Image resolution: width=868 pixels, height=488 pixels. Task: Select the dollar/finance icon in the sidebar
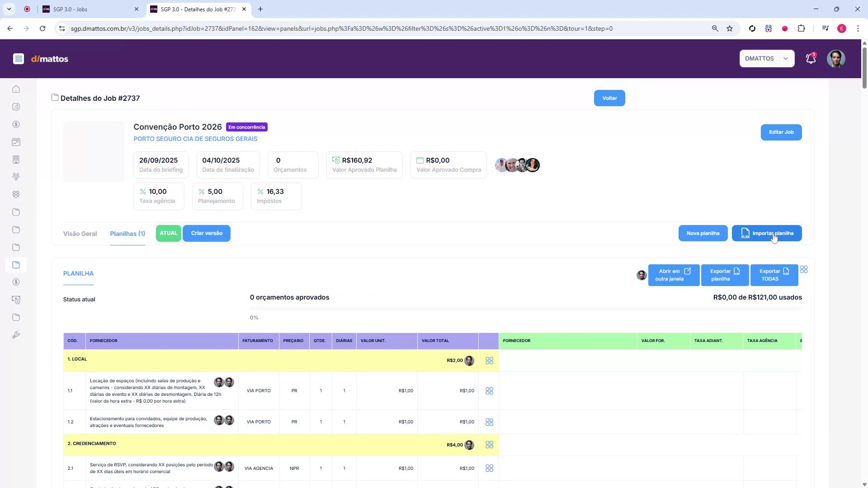tap(16, 124)
